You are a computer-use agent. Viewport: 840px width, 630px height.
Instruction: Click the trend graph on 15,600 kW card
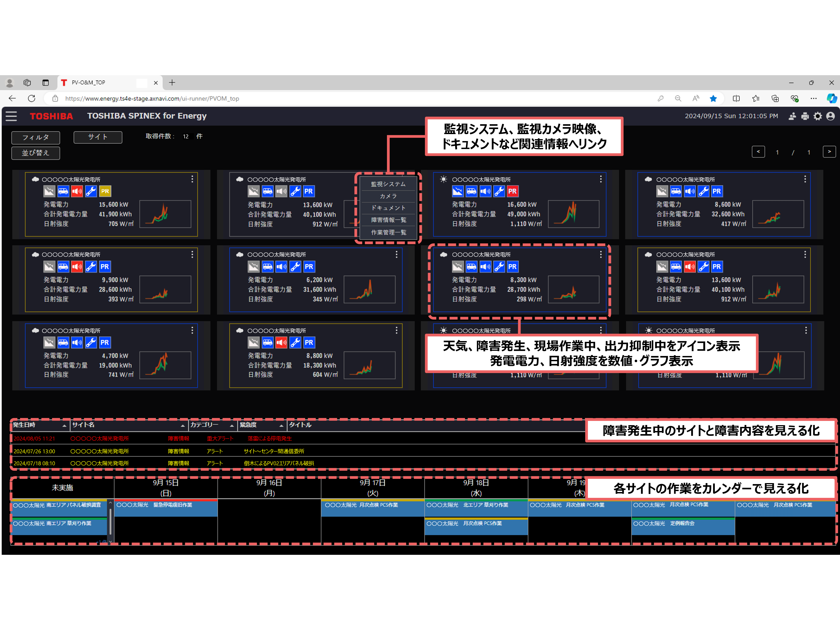[x=165, y=214]
